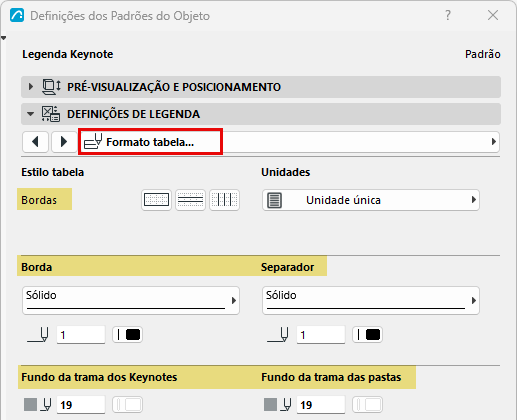The image size is (517, 420).
Task: Click the Legenda Keynote title text
Action: coord(68,54)
